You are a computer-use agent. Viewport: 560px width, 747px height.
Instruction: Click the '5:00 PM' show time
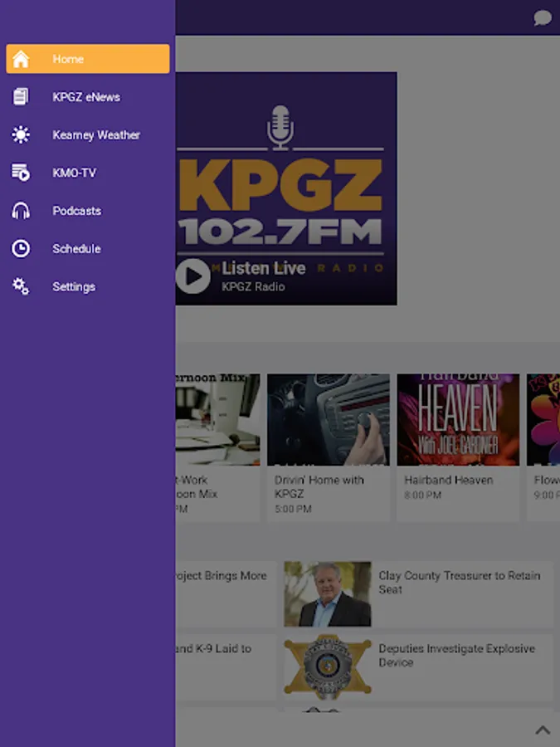pyautogui.click(x=293, y=509)
